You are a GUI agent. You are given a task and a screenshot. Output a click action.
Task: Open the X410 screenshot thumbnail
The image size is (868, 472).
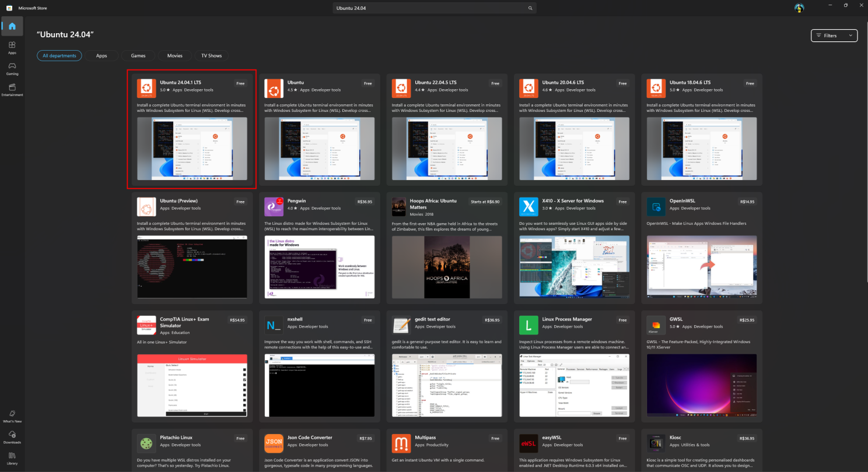click(x=575, y=267)
